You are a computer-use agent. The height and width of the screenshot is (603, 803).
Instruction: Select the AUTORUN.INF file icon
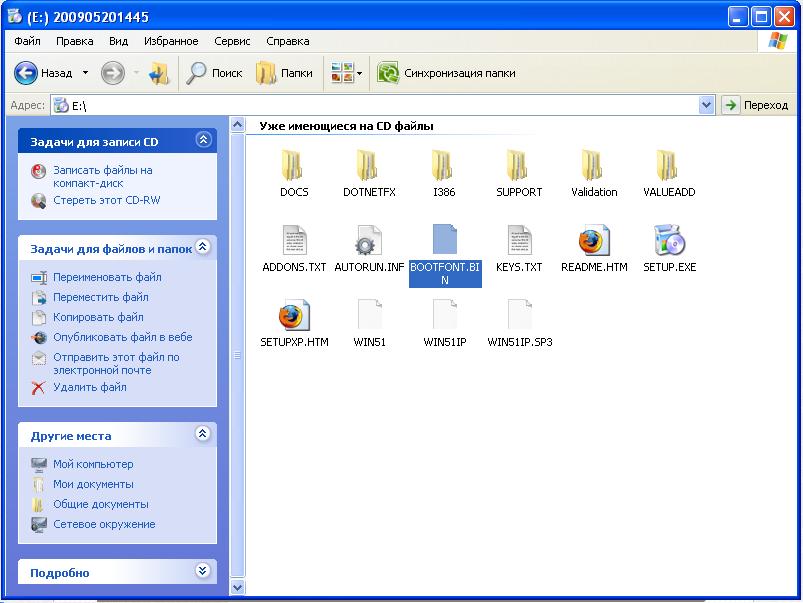[x=369, y=240]
